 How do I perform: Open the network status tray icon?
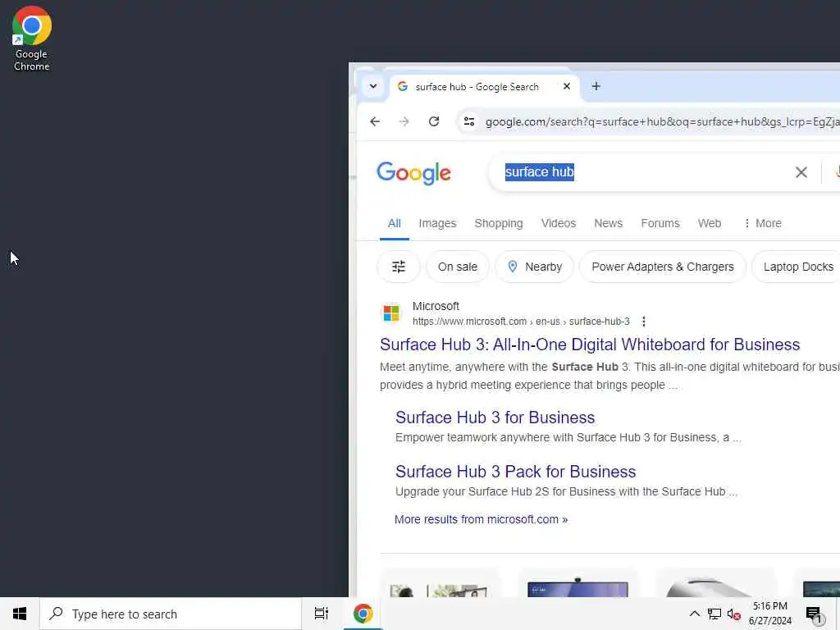[x=714, y=614]
